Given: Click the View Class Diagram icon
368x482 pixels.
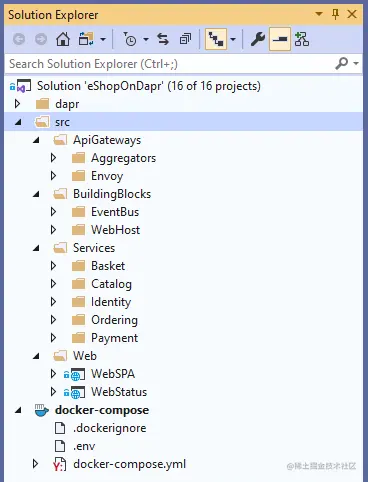Looking at the screenshot, I should pos(302,39).
